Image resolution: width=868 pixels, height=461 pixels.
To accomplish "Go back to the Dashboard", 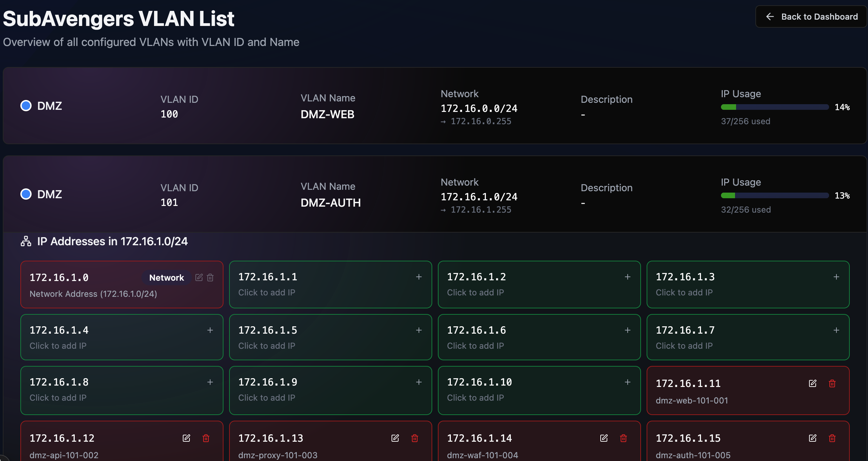I will pos(812,16).
